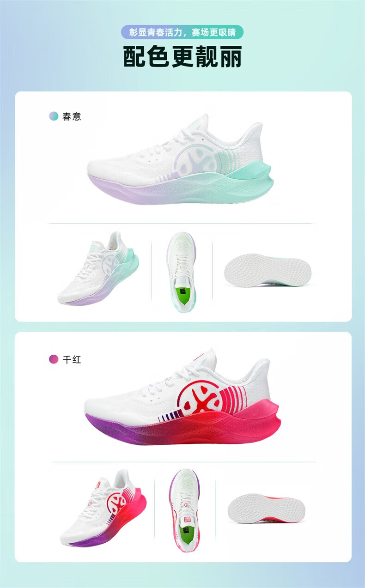Click the 彰显青春活力，赛场更吸睛 banner pill
Viewport: 365px width, 588px height.
coord(182,32)
